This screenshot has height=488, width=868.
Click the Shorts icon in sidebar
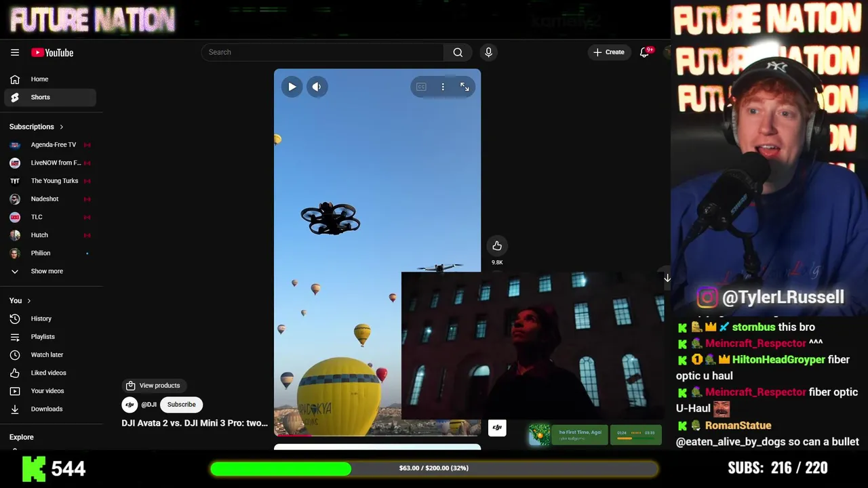point(15,97)
